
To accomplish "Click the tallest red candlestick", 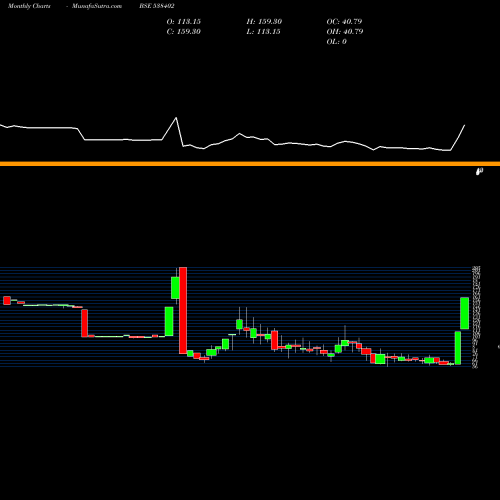I will click(183, 310).
